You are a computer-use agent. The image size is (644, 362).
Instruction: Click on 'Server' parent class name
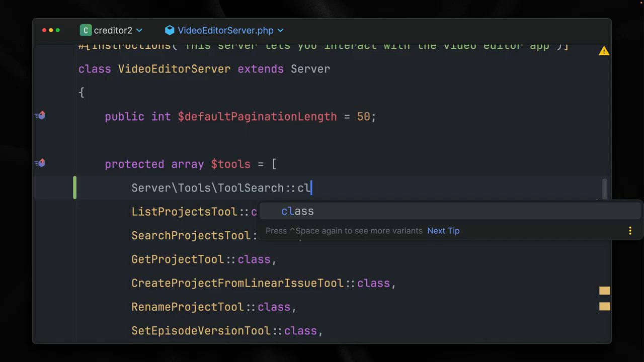310,69
